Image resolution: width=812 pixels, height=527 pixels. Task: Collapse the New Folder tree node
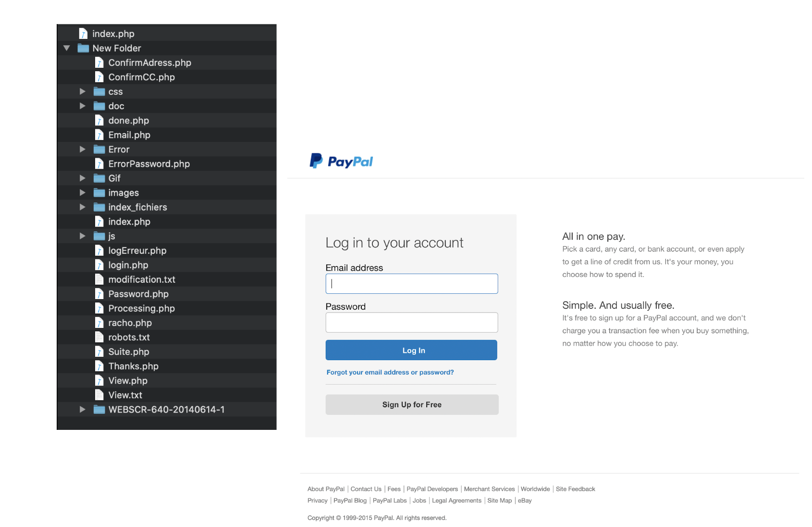point(67,48)
